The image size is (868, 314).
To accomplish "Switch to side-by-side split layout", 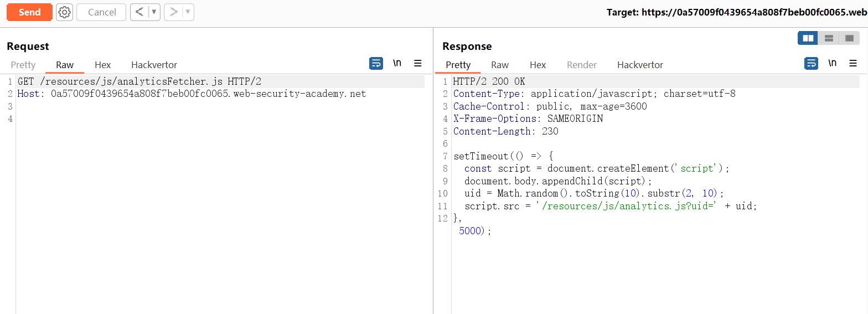I will (x=808, y=38).
